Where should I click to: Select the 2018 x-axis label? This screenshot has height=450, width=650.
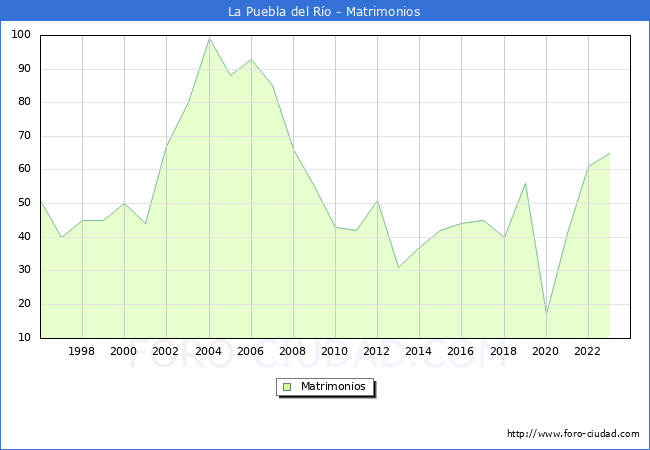[x=503, y=351]
